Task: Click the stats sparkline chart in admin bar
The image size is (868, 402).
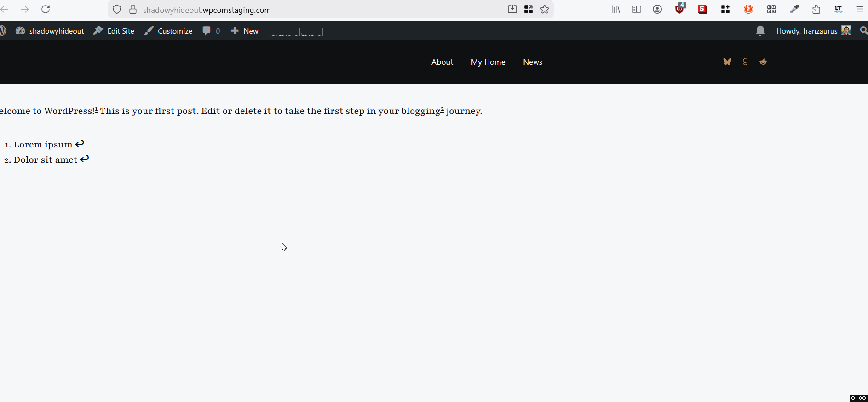Action: [296, 31]
